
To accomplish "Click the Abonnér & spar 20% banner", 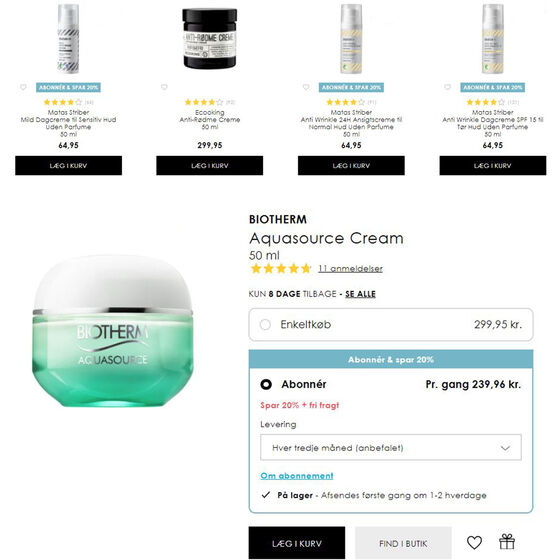I will (391, 359).
